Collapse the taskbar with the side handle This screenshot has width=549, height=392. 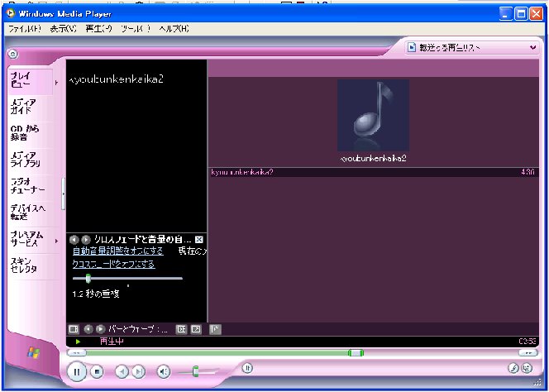click(x=63, y=194)
